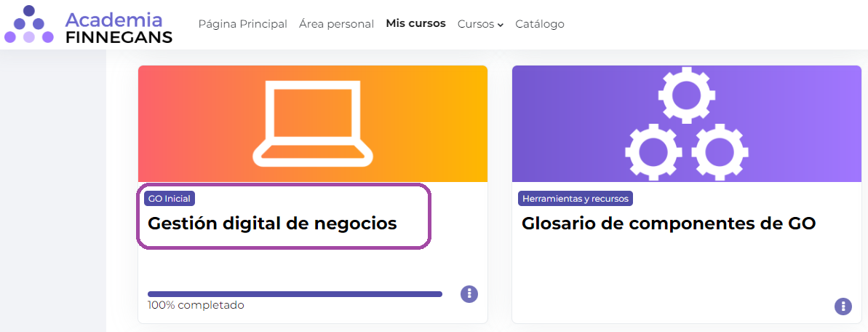This screenshot has width=868, height=332.
Task: Open three-dot menu on Glosario card
Action: pos(843,306)
